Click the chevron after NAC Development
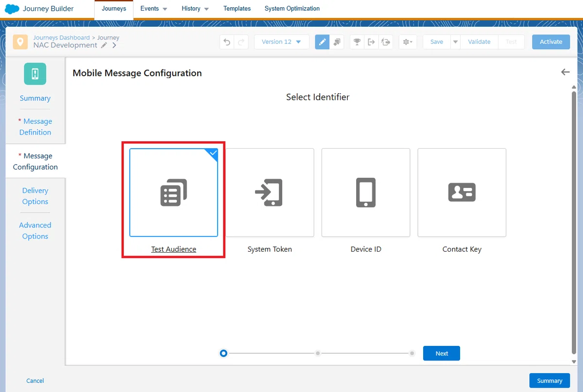This screenshot has height=392, width=583. coord(114,45)
